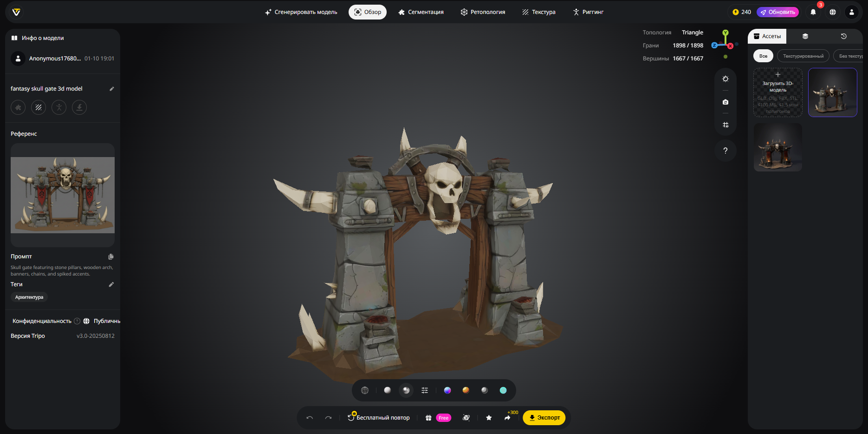This screenshot has width=868, height=434.
Task: Open the viewport help button
Action: 725,151
